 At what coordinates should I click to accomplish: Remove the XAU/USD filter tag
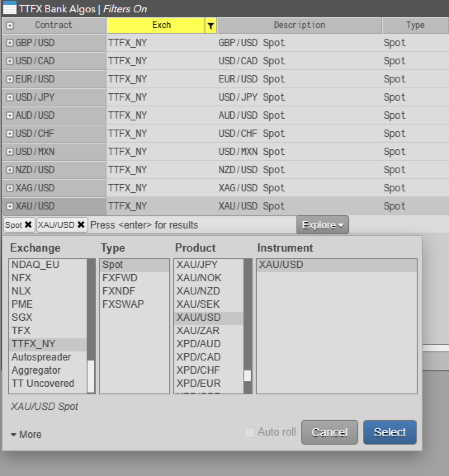81,225
